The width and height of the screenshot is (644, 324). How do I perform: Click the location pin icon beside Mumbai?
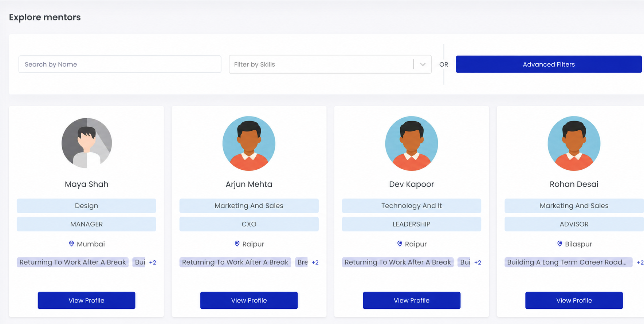71,244
